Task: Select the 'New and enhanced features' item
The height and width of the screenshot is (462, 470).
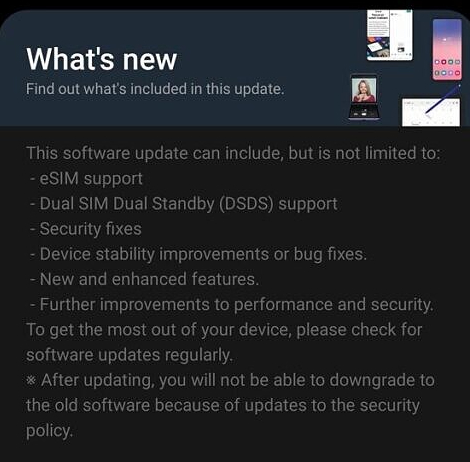Action: click(x=144, y=279)
